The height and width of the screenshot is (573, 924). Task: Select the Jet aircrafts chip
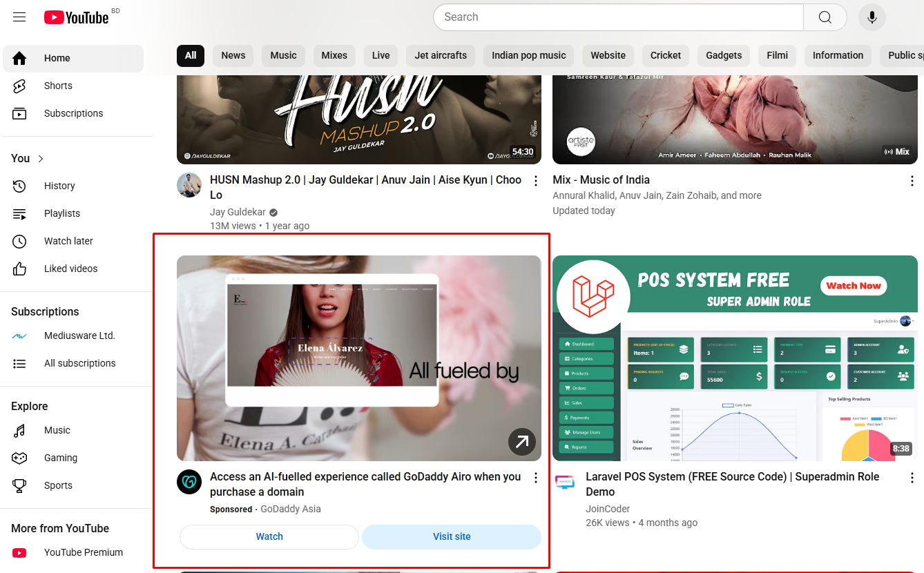point(441,56)
